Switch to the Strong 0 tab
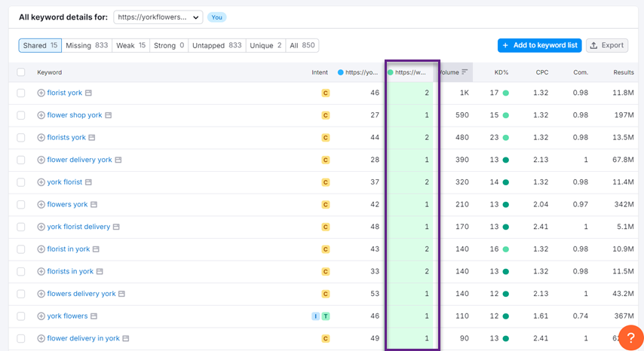 pos(169,45)
